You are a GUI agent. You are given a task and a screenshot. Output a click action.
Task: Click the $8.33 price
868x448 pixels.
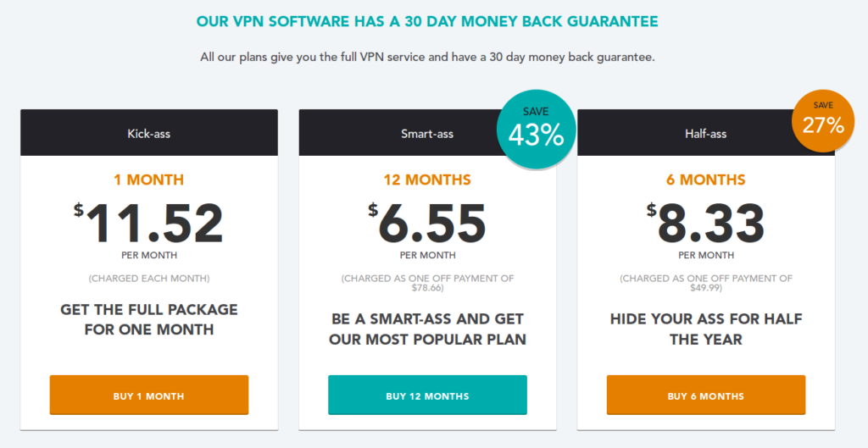706,224
